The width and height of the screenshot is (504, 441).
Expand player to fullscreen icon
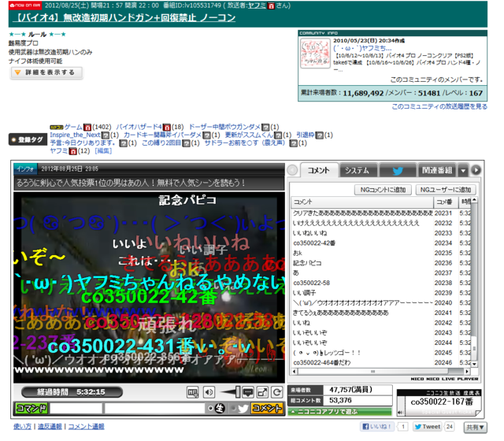click(262, 392)
